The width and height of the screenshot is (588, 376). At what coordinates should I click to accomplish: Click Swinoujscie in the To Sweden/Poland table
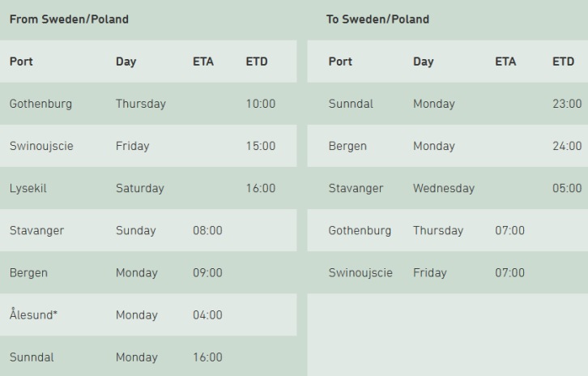[x=360, y=273]
